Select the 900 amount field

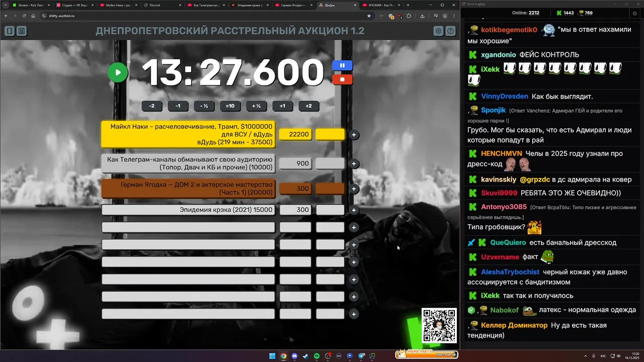point(295,163)
